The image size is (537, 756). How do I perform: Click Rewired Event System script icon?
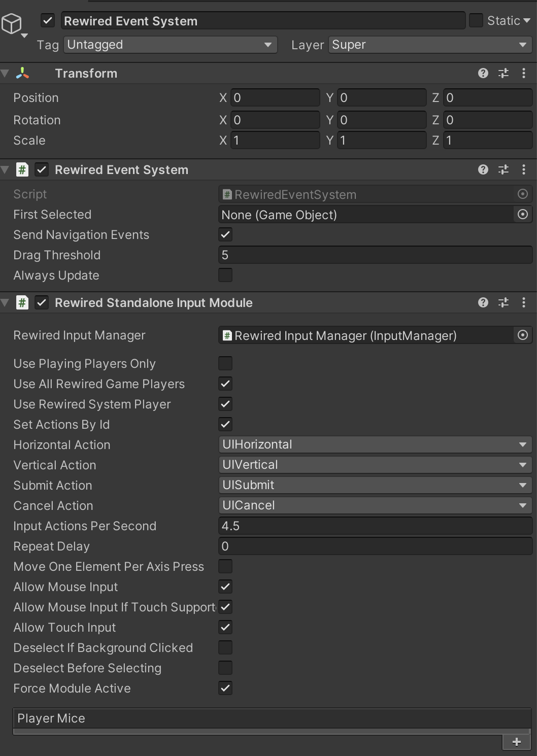coord(22,169)
